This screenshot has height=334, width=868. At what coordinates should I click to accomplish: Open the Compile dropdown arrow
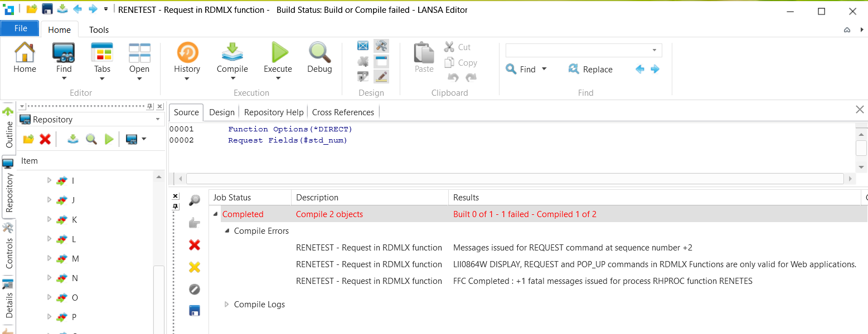pos(232,78)
